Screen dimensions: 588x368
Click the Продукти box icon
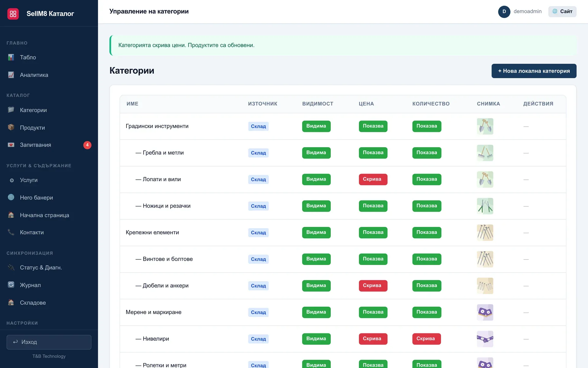(x=11, y=127)
